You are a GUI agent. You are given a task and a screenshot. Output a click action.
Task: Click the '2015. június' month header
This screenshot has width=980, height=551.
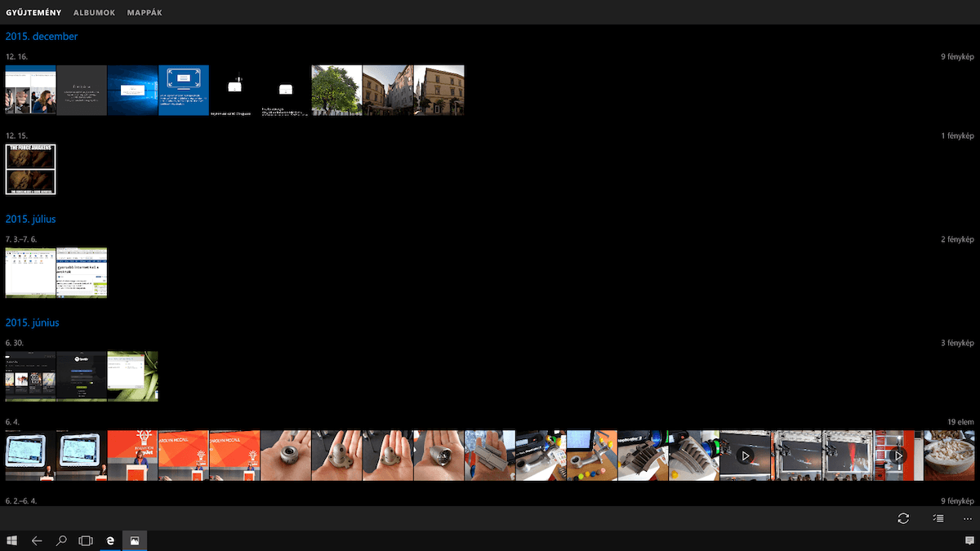click(x=32, y=323)
